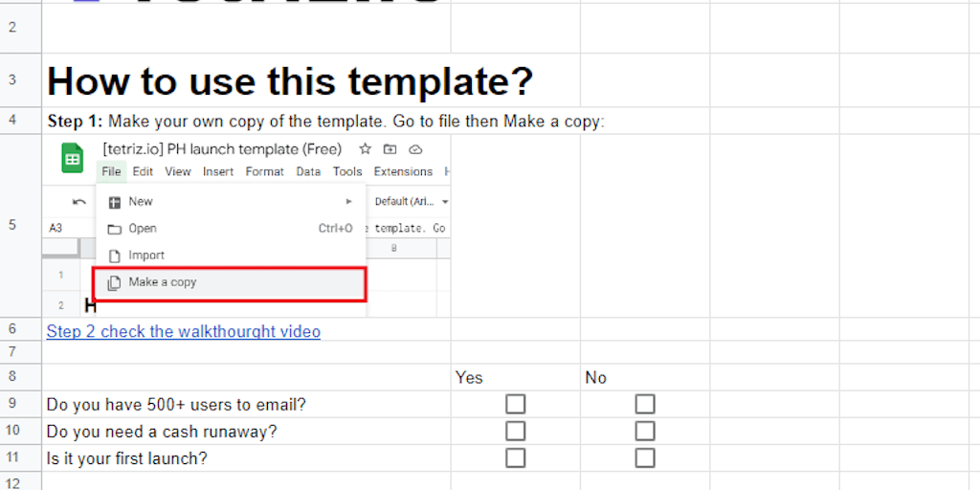
Task: Select the row 3 header
Action: tap(12, 80)
